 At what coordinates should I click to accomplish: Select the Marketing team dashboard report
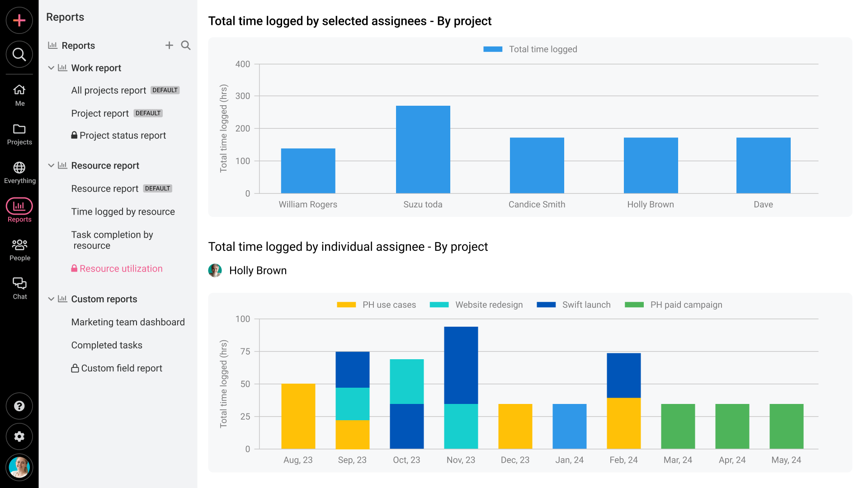pyautogui.click(x=127, y=322)
